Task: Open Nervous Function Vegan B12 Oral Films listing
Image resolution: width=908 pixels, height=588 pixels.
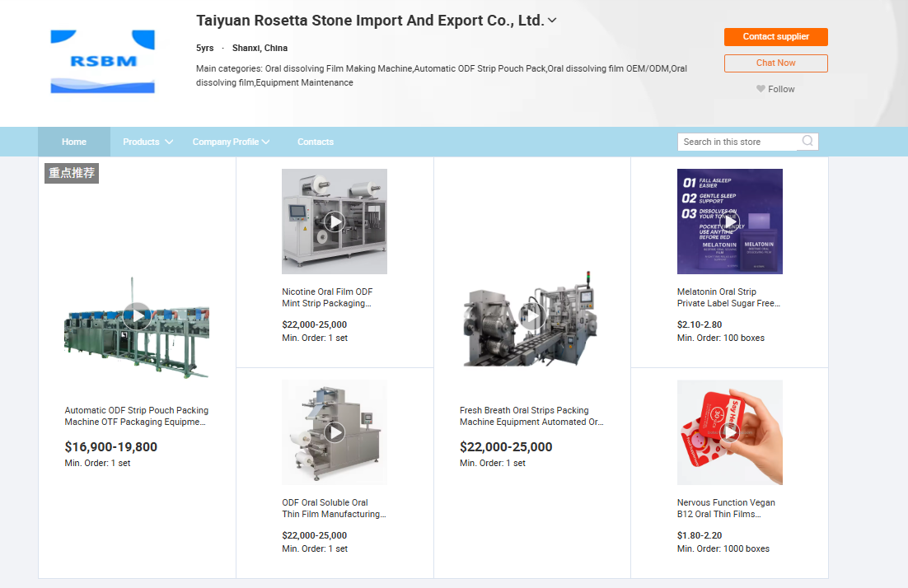Action: (x=726, y=508)
